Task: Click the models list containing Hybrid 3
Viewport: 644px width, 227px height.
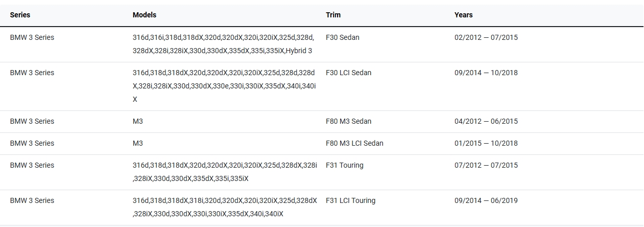Action: click(223, 44)
